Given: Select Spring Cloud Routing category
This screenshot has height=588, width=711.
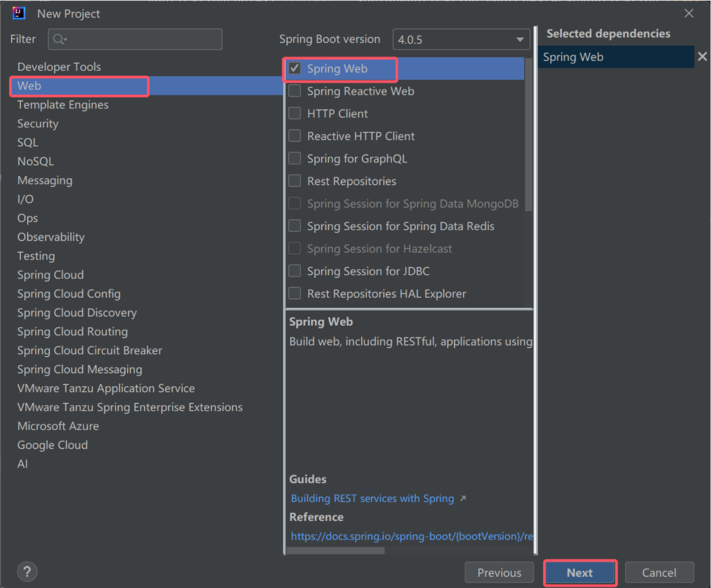Looking at the screenshot, I should (72, 332).
